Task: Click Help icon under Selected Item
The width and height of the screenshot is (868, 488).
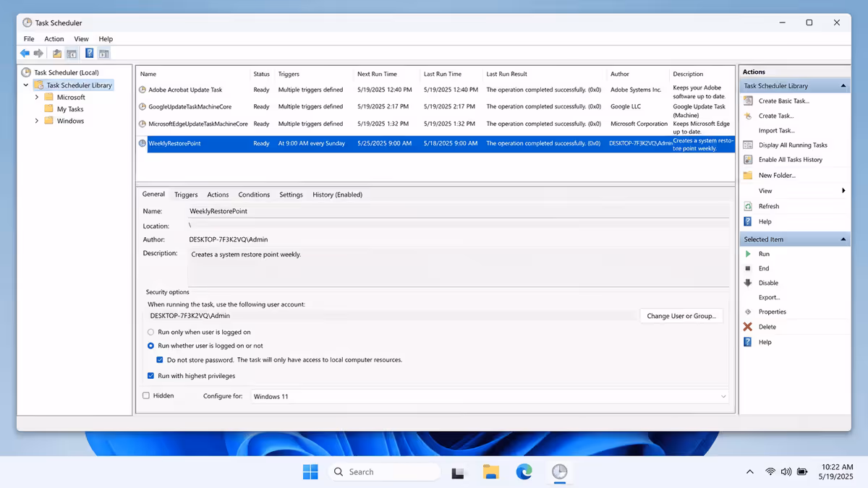Action: [x=749, y=342]
